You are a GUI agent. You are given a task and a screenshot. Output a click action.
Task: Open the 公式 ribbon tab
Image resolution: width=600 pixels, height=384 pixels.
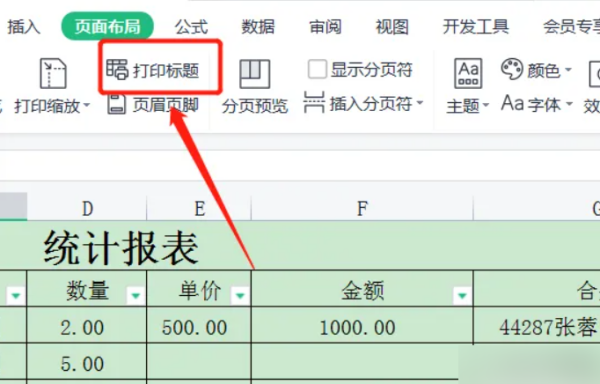[191, 26]
